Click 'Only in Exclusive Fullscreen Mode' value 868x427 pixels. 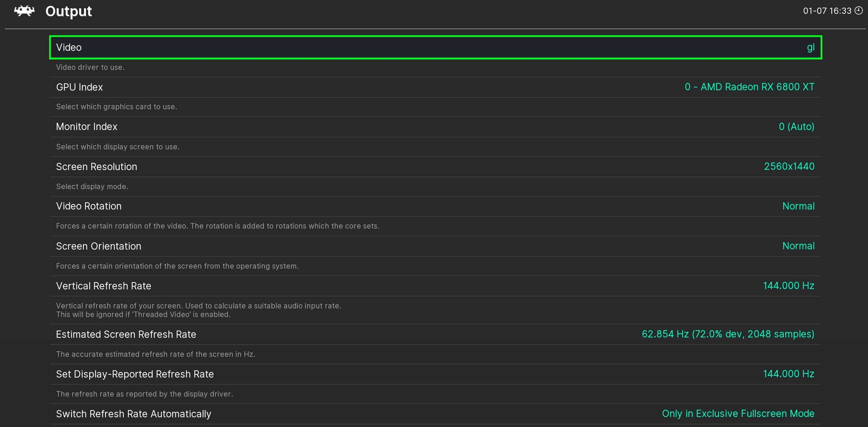pos(738,414)
